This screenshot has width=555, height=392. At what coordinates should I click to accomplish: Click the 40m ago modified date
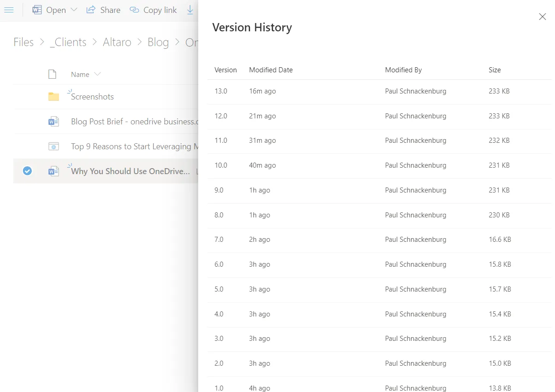pyautogui.click(x=262, y=165)
